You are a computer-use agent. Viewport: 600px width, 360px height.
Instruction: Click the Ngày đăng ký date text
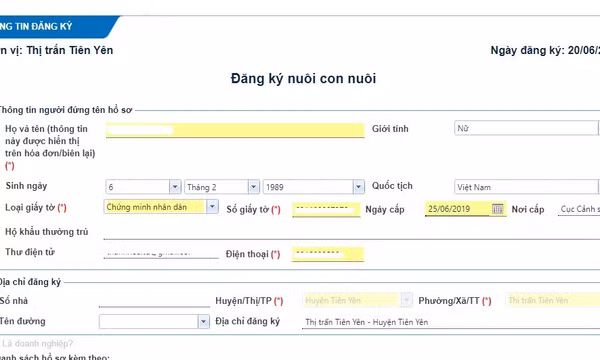pyautogui.click(x=545, y=50)
